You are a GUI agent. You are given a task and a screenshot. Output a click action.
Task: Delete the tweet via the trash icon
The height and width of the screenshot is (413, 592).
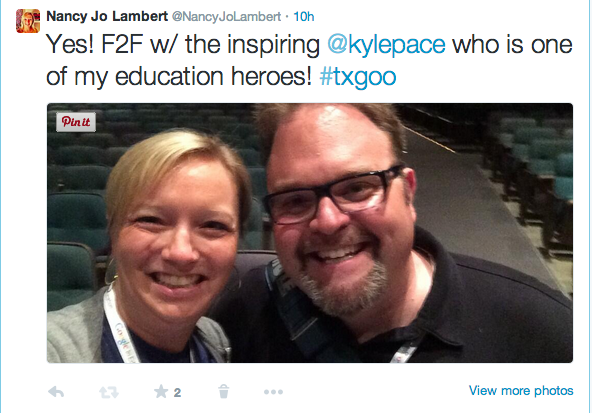[x=224, y=391]
